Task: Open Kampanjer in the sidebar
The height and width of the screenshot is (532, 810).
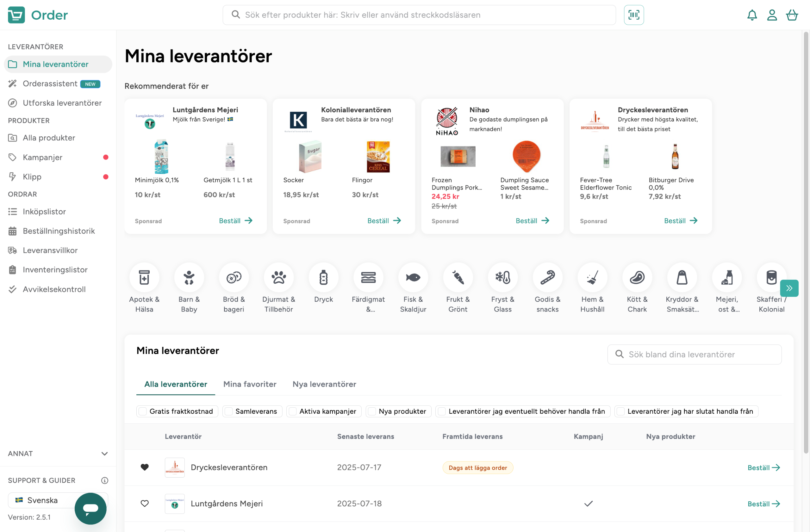Action: coord(42,157)
